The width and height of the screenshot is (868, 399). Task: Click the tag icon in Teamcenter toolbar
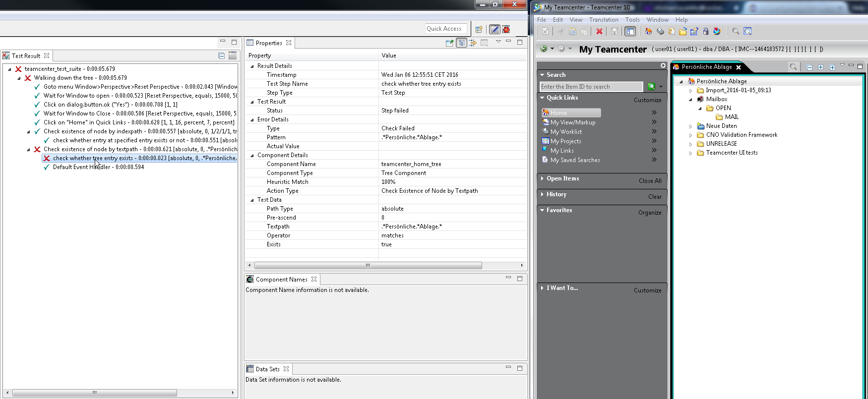(660, 31)
